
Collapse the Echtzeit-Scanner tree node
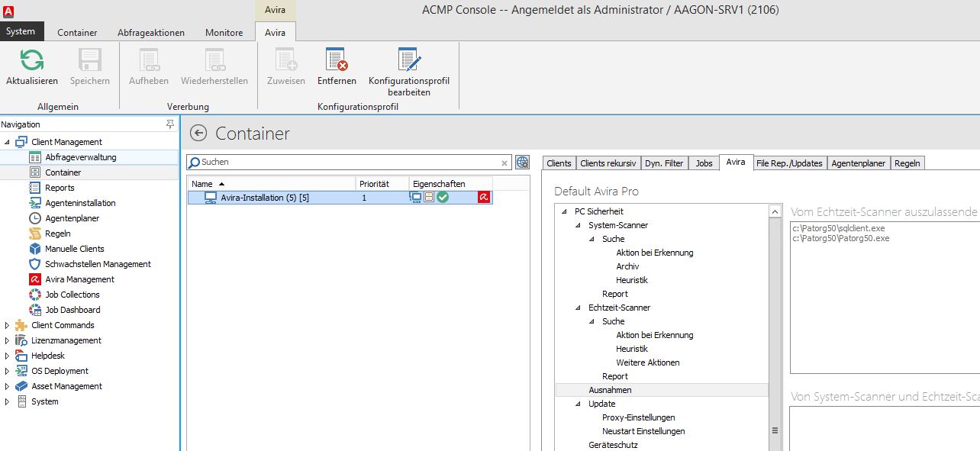pyautogui.click(x=578, y=308)
